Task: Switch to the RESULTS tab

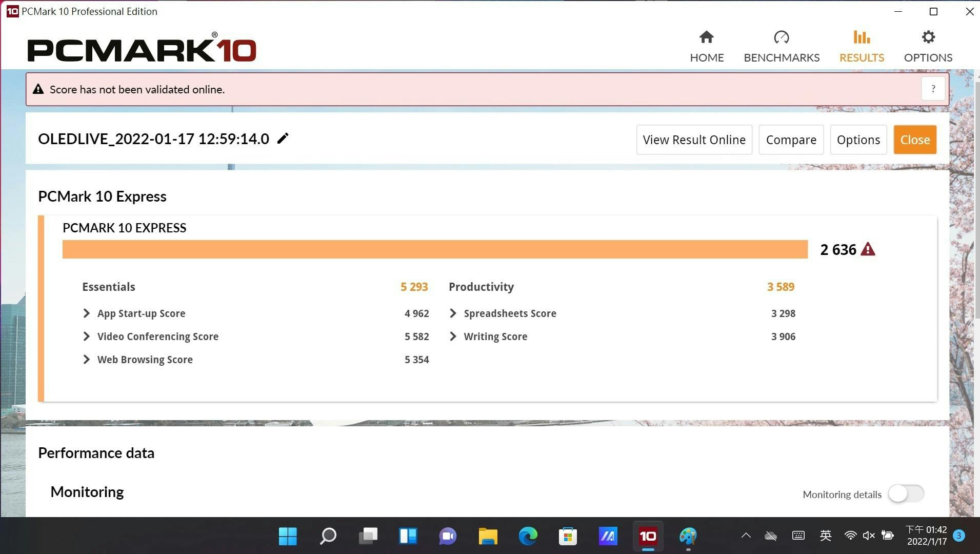Action: [x=862, y=46]
